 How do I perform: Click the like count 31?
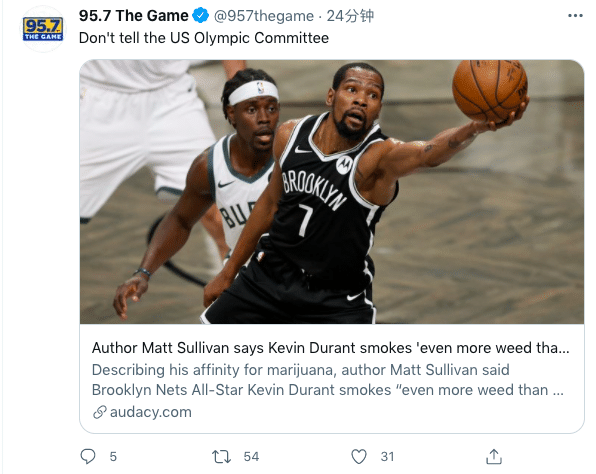387,457
